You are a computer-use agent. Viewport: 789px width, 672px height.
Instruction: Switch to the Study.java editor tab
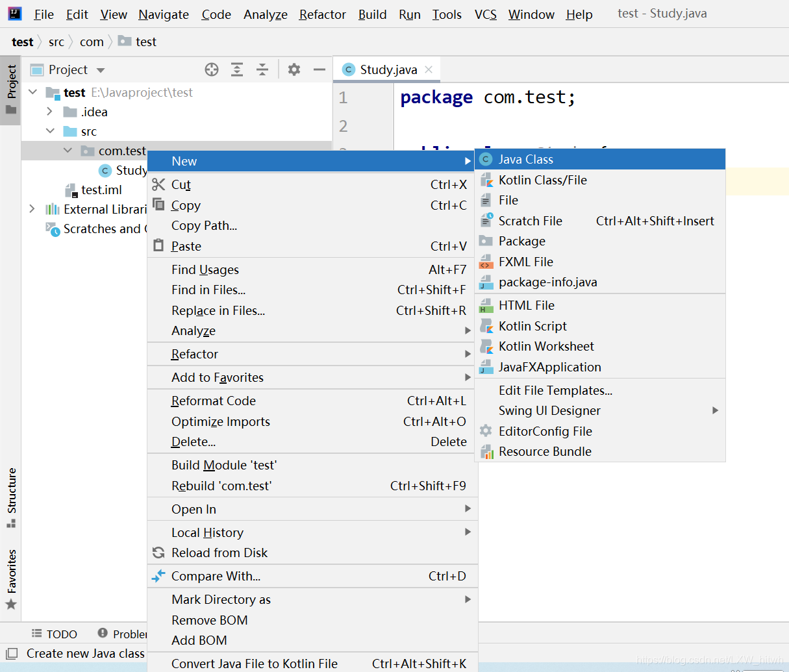[388, 69]
